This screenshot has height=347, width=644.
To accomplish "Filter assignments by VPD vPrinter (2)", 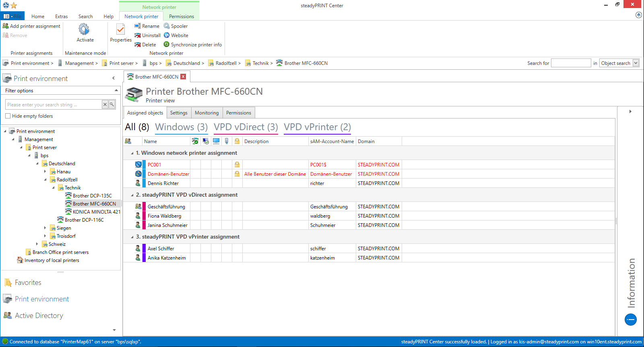I will click(317, 127).
